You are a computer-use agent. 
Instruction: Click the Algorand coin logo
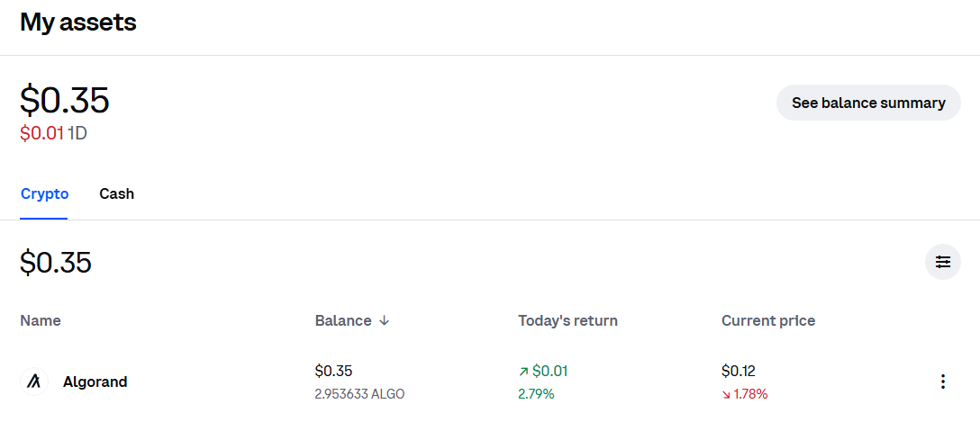(x=34, y=382)
